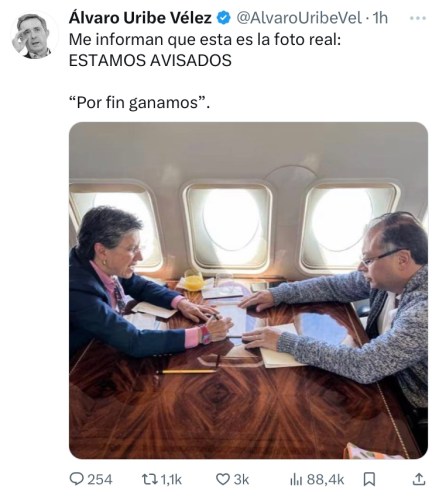Click the 88,4k views count
Viewport: 439px width, 496px height.
click(x=325, y=480)
